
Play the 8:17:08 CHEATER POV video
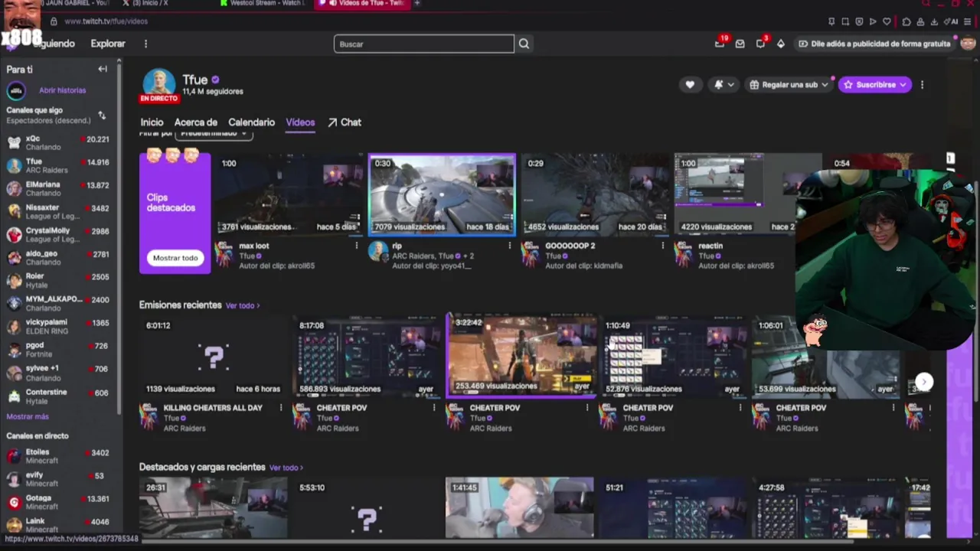368,357
